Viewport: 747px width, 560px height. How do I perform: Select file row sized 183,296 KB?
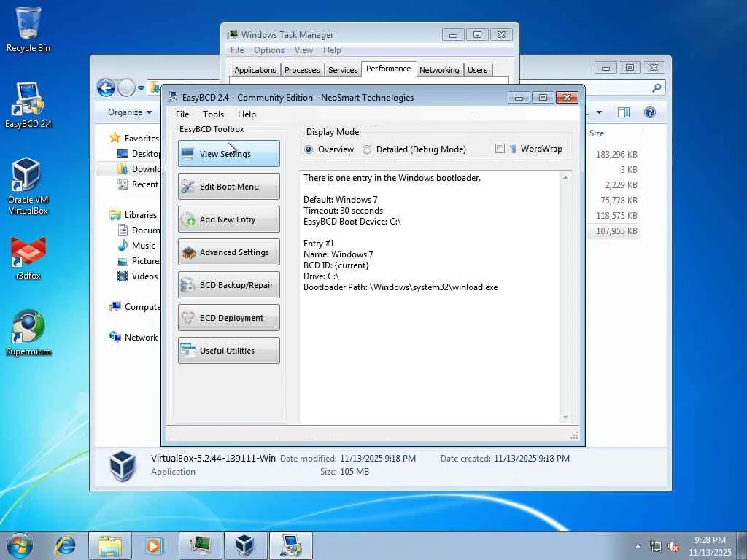point(616,155)
